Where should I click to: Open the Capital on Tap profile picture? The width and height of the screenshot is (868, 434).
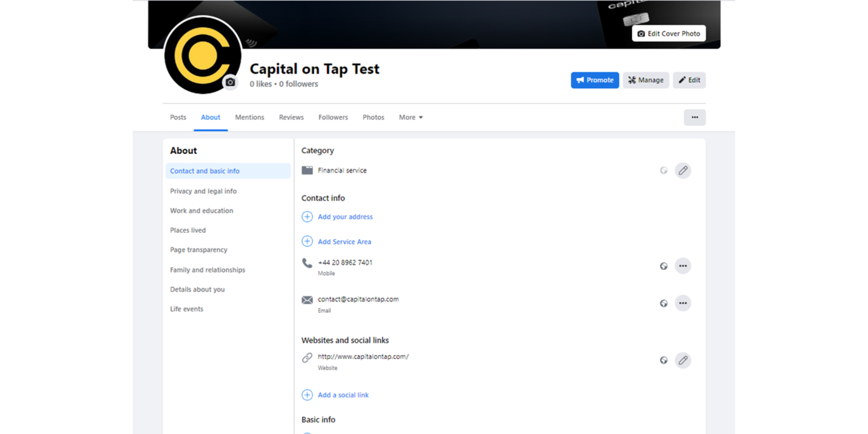tap(203, 55)
